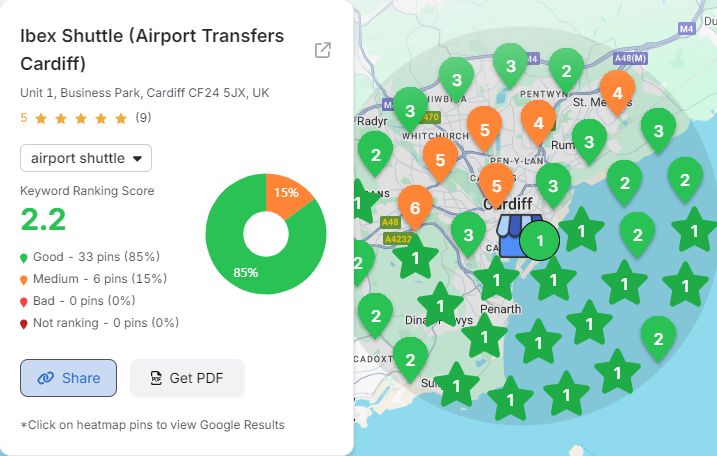This screenshot has height=456, width=717.
Task: Download report with Get PDF button
Action: pos(187,378)
